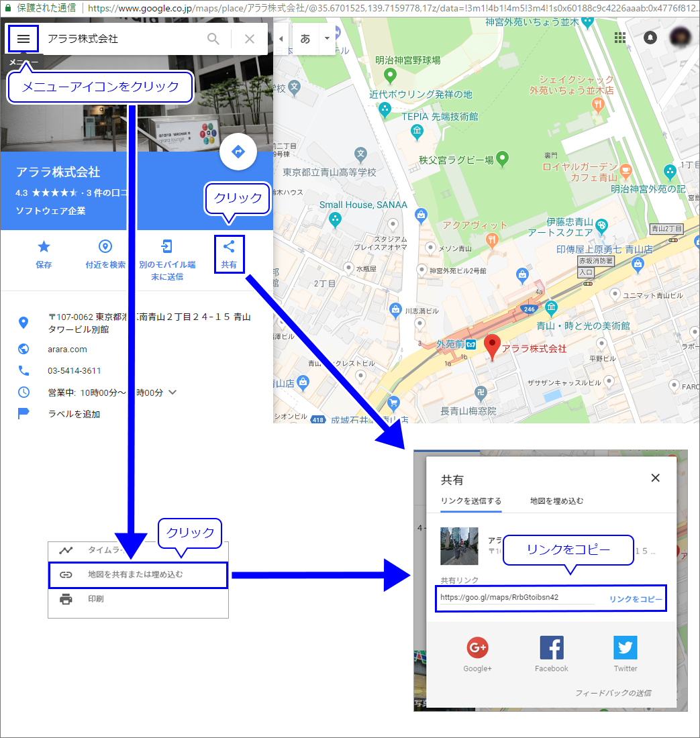Click the TEPIA 先端技術館 museum marker

(417, 132)
